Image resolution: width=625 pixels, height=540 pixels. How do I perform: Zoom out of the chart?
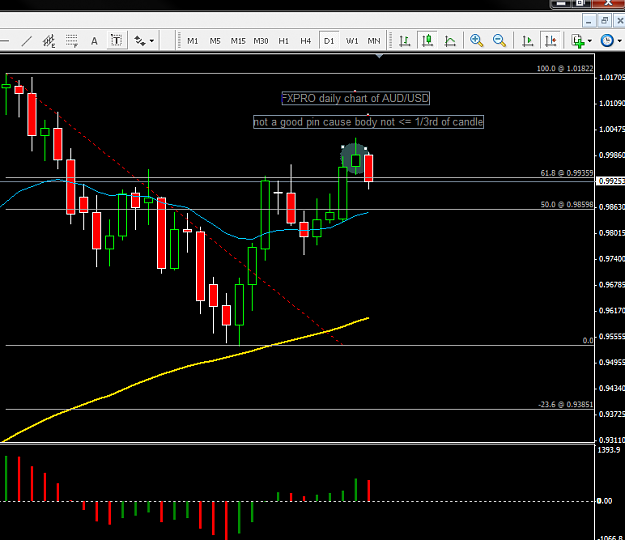(499, 41)
